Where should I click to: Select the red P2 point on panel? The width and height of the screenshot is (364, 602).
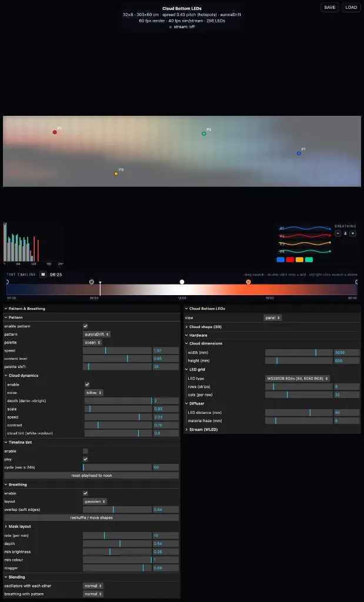(x=55, y=132)
